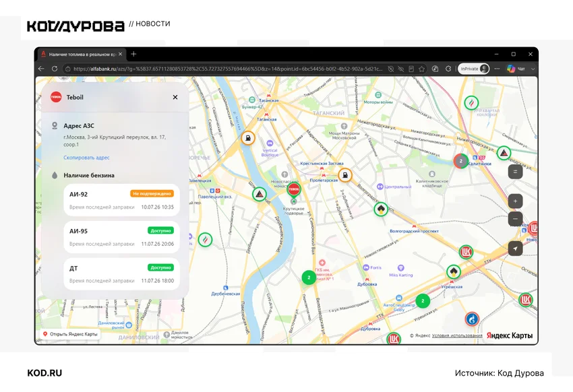The height and width of the screenshot is (392, 573).
Task: Open tracking prevention icon in address bar
Action: tap(390, 69)
